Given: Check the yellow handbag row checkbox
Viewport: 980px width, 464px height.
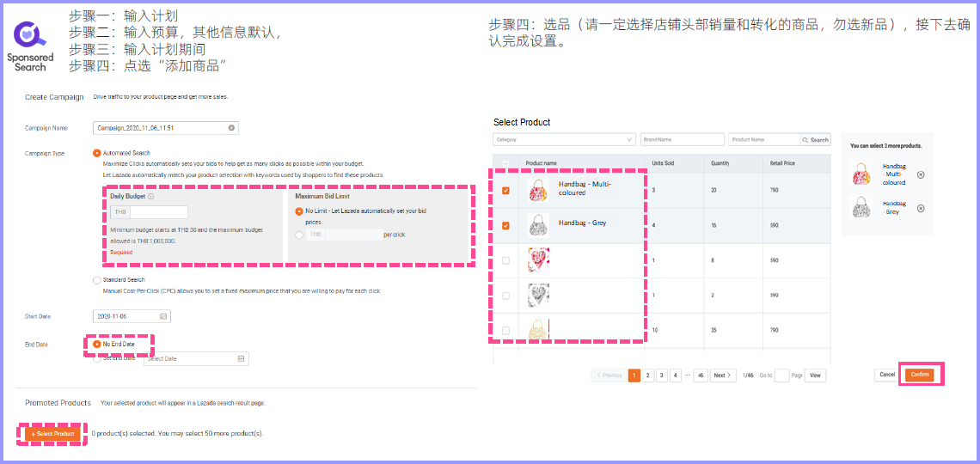Looking at the screenshot, I should coord(505,330).
